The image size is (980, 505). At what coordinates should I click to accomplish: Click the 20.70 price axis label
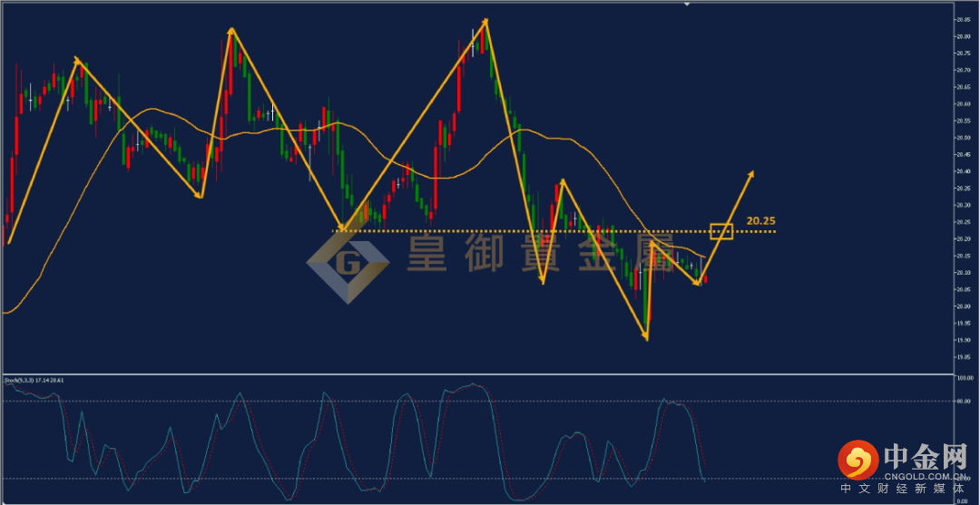click(x=963, y=70)
